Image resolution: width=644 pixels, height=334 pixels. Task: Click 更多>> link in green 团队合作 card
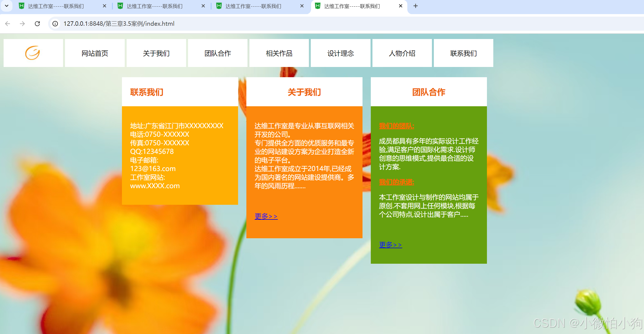point(390,245)
